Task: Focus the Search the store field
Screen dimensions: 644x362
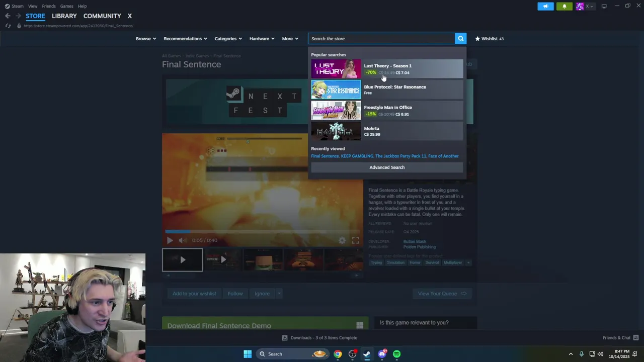Action: coord(381,39)
